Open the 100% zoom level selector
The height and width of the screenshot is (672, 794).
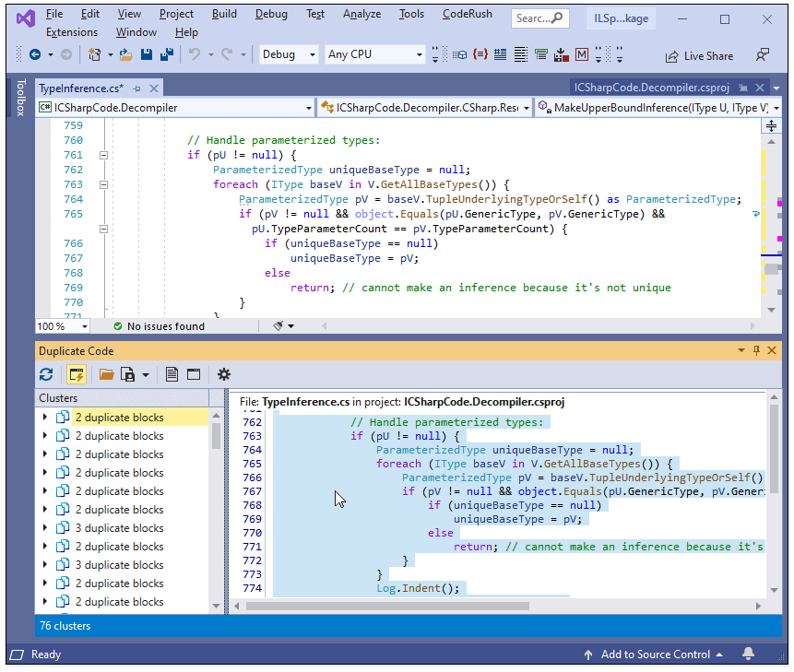pyautogui.click(x=61, y=325)
